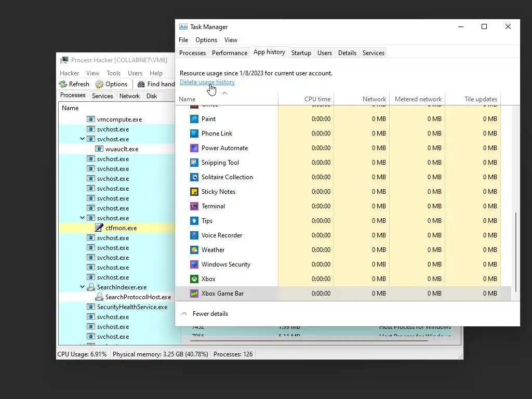The width and height of the screenshot is (532, 399).
Task: Switch to the Startup tab
Action: tap(301, 53)
